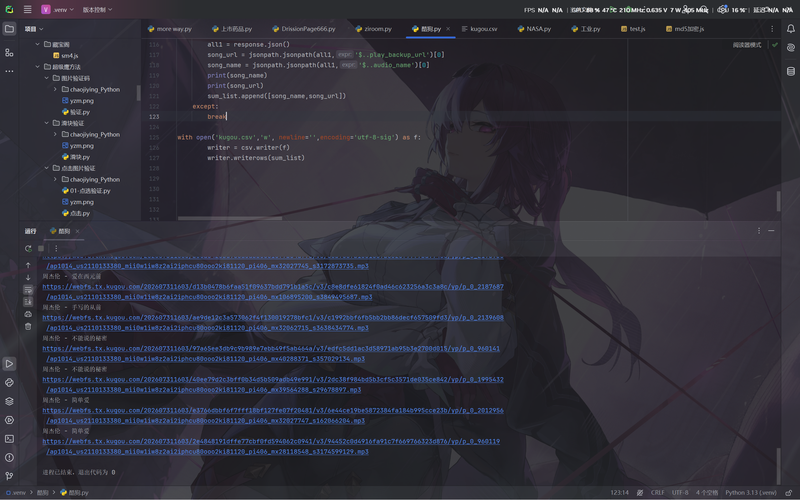Open the Python Packages layers icon

[x=9, y=401]
